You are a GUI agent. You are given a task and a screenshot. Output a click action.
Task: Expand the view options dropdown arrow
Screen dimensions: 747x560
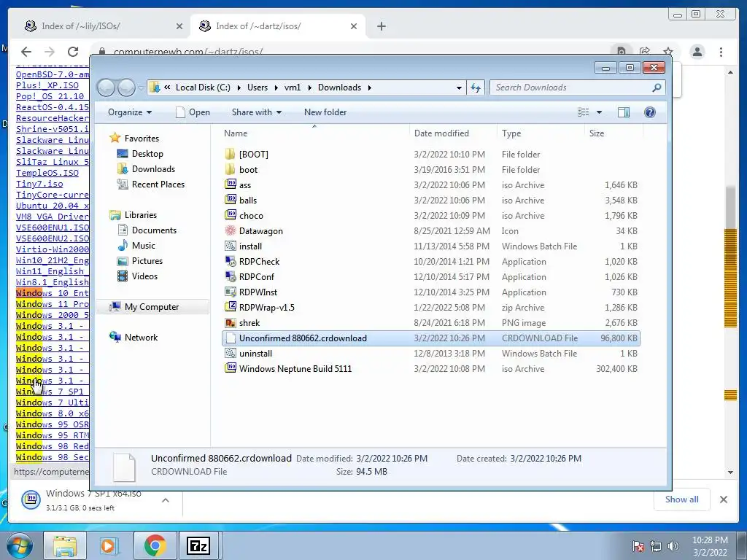pos(599,112)
